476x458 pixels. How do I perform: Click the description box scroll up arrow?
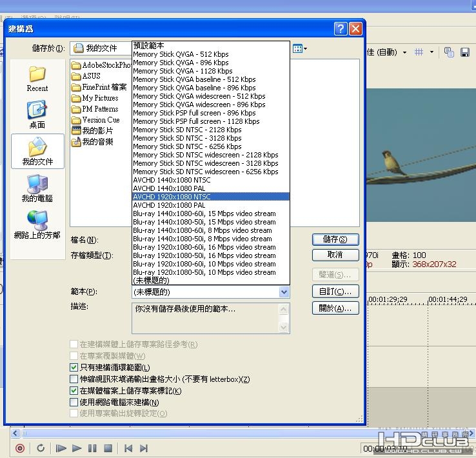[x=284, y=309]
